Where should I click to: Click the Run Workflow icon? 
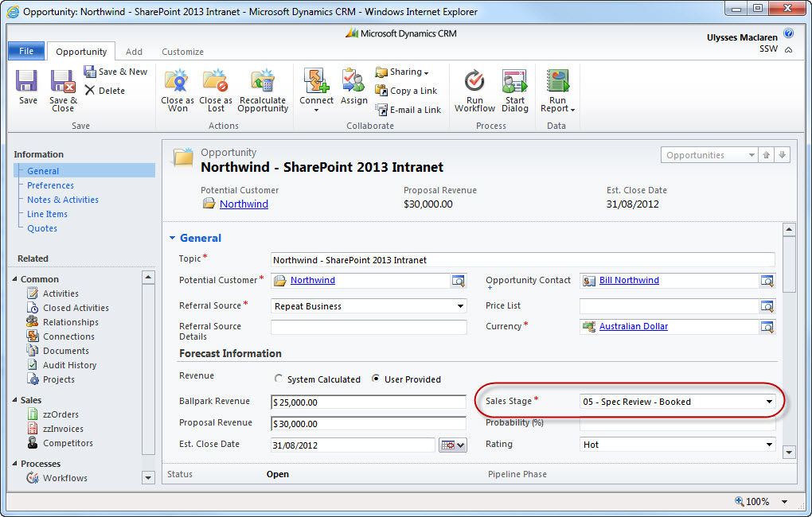pos(474,82)
